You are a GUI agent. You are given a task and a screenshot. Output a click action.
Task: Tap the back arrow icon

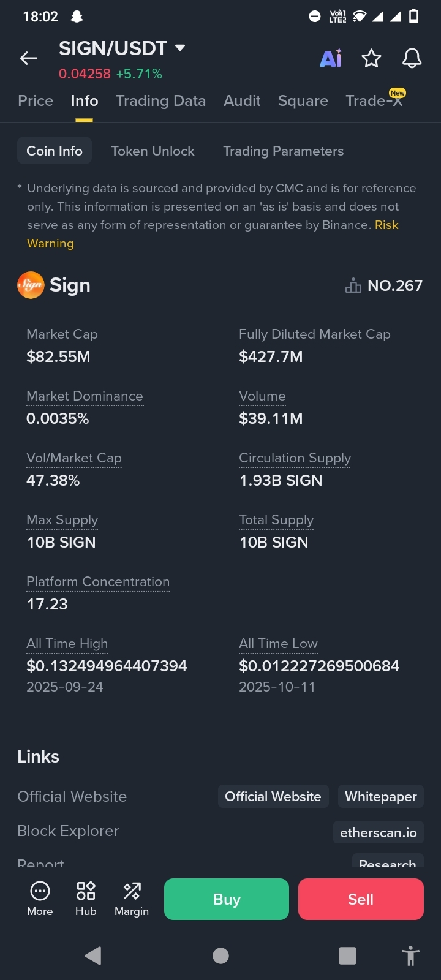[29, 58]
